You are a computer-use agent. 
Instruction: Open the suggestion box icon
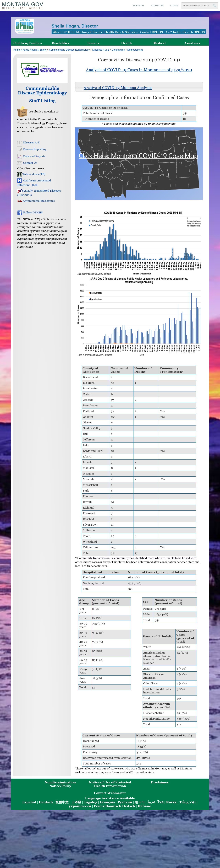[x=22, y=112]
